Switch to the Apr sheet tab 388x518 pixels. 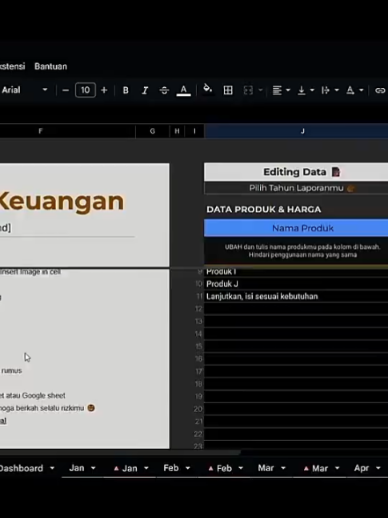[x=361, y=468]
